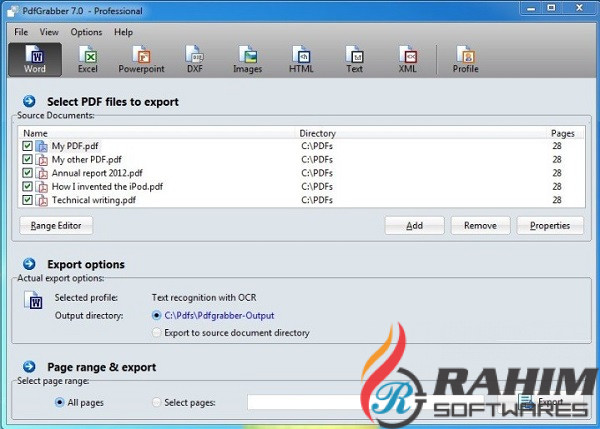Toggle the Annual report 2012.pdf checkbox
The width and height of the screenshot is (600, 429).
pos(27,173)
